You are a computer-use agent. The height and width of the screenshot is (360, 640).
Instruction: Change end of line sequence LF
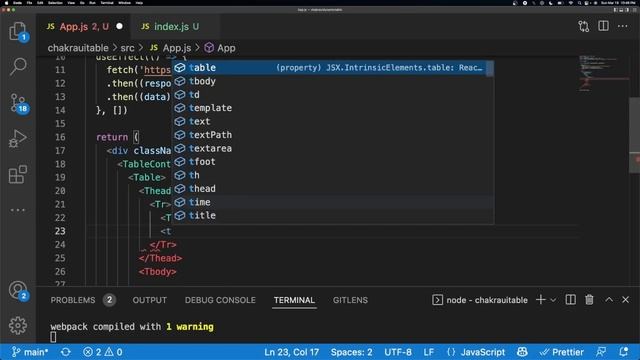point(429,352)
